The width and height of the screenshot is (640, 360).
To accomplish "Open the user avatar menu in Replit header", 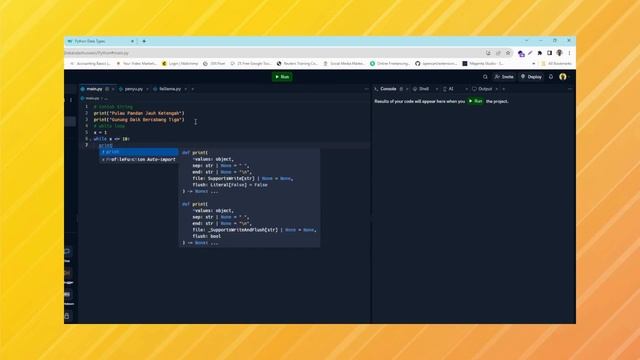I will pyautogui.click(x=563, y=77).
